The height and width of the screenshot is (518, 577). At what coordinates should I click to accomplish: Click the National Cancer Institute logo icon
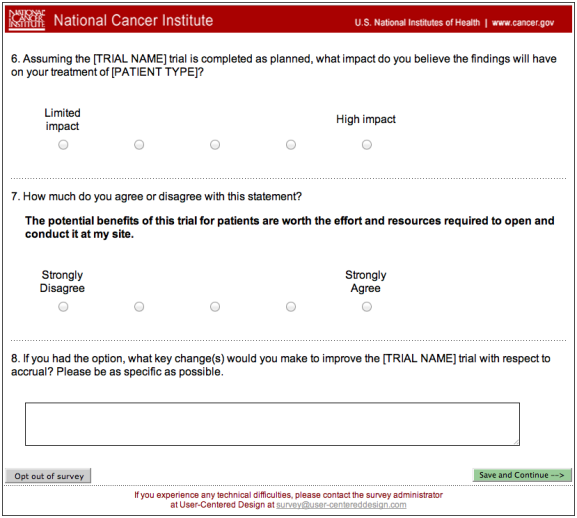click(x=27, y=20)
